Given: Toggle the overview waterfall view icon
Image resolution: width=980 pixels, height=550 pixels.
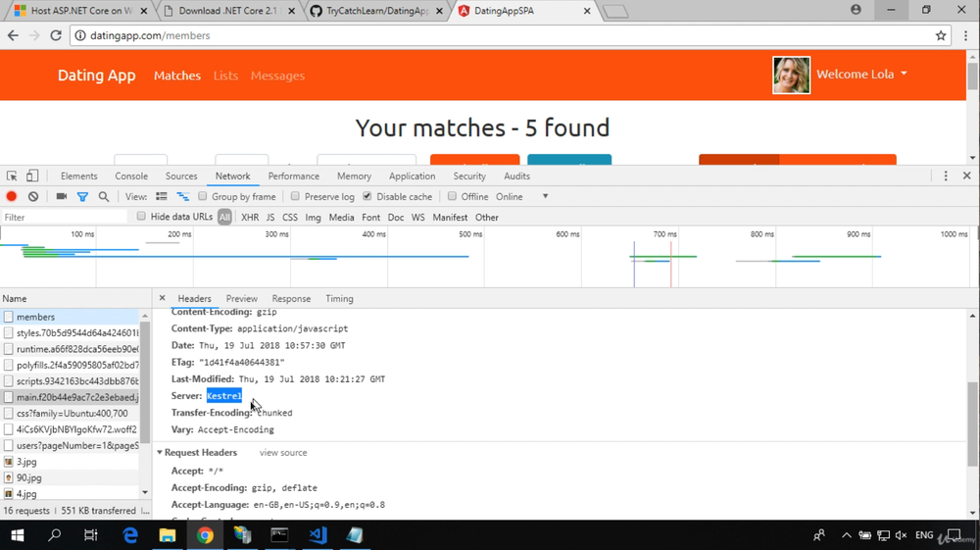Looking at the screenshot, I should pyautogui.click(x=182, y=196).
